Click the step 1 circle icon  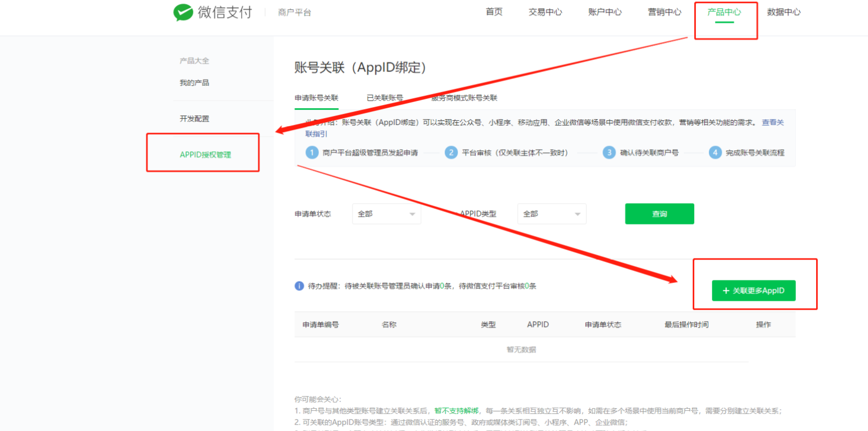tap(312, 152)
